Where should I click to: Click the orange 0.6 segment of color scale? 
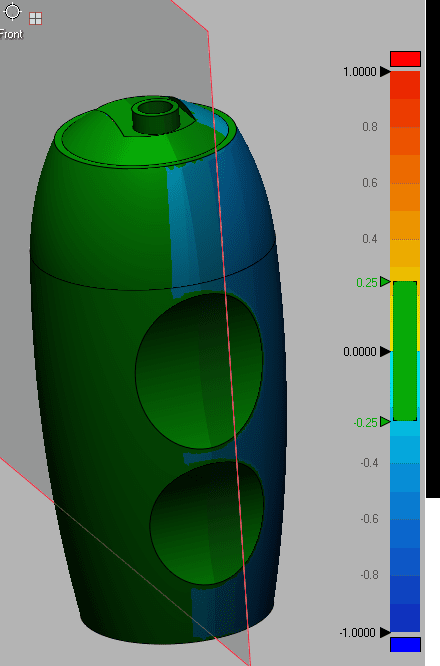pyautogui.click(x=405, y=183)
